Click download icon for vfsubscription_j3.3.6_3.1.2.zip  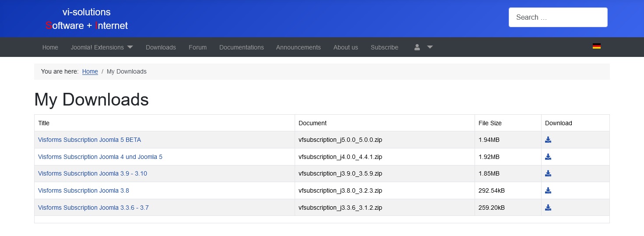pyautogui.click(x=548, y=208)
